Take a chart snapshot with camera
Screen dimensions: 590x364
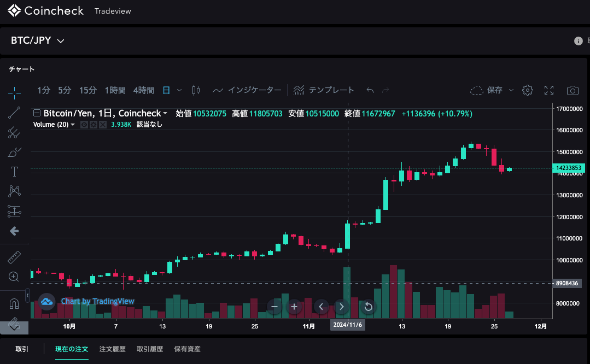tap(573, 90)
